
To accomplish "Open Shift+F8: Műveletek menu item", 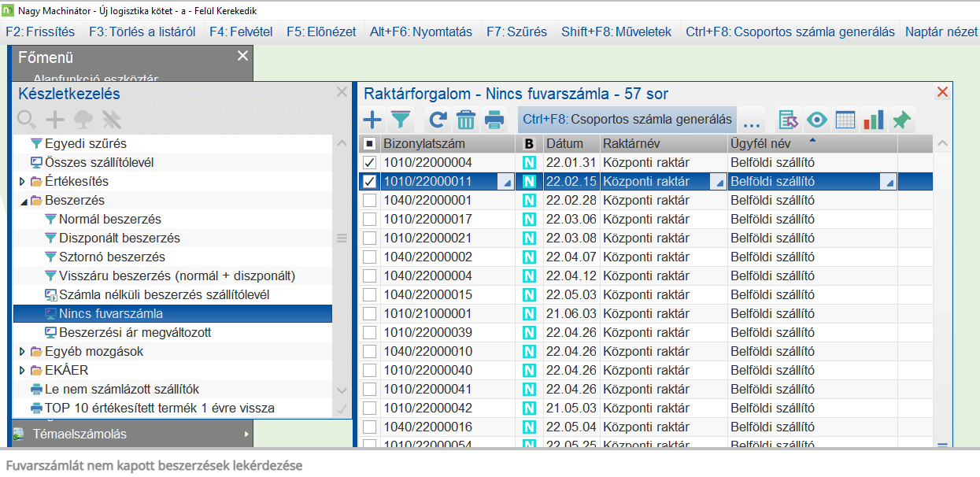I will point(616,32).
